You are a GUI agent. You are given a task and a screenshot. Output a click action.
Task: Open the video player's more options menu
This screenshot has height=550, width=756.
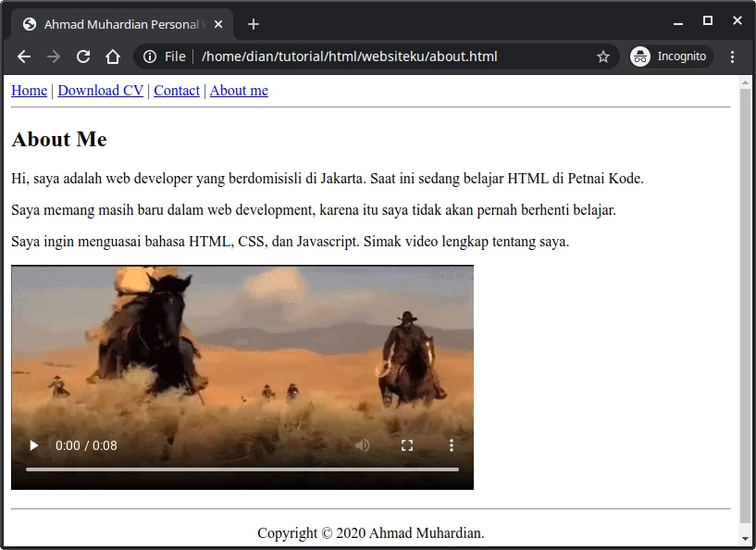[x=452, y=445]
